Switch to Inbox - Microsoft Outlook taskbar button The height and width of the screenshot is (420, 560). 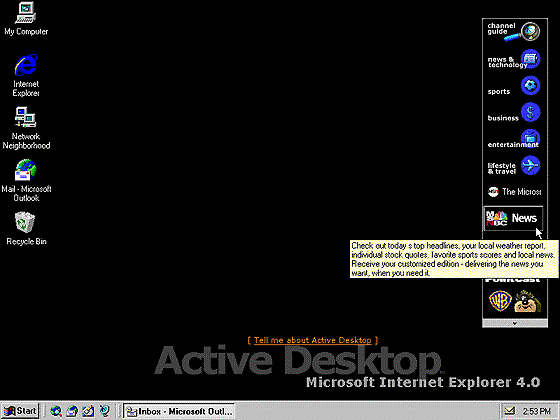[x=179, y=411]
